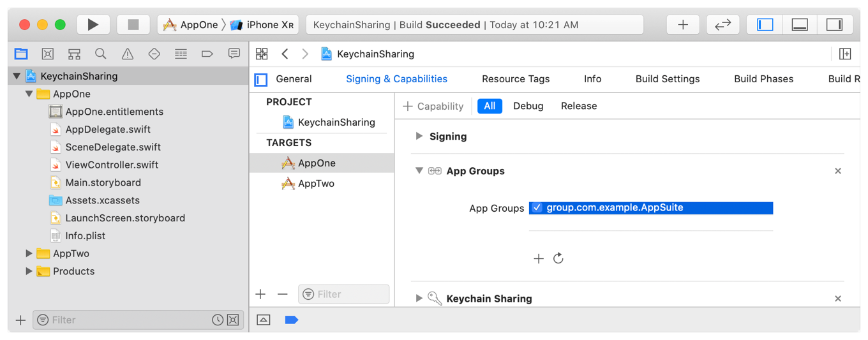Uncheck group.com.example.AppSuite checkbox
868x340 pixels.
pyautogui.click(x=537, y=208)
